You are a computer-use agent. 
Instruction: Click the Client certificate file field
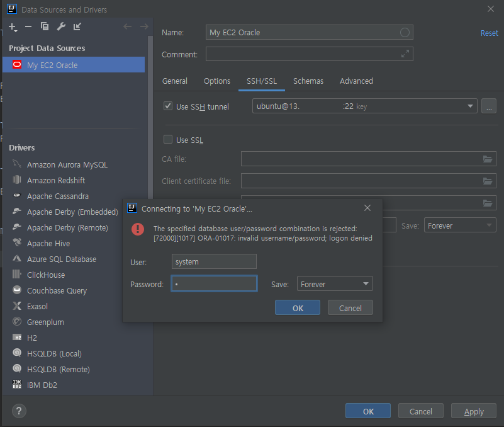[x=368, y=181]
